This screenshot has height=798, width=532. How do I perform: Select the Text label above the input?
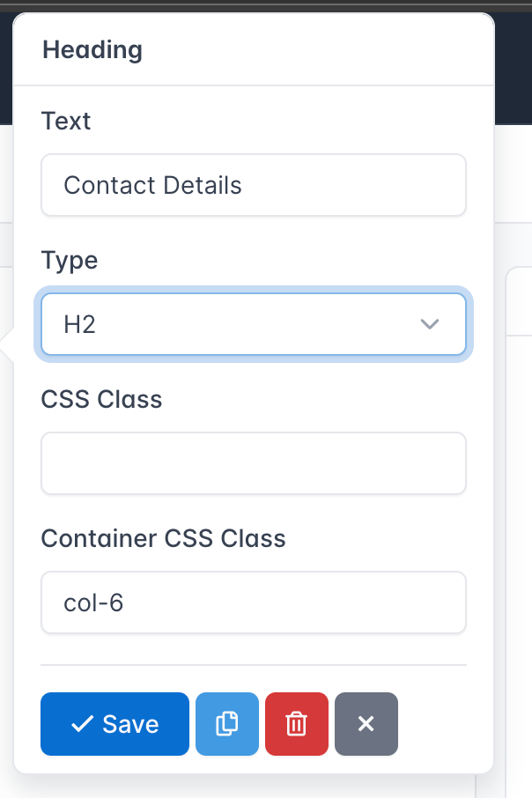point(65,122)
